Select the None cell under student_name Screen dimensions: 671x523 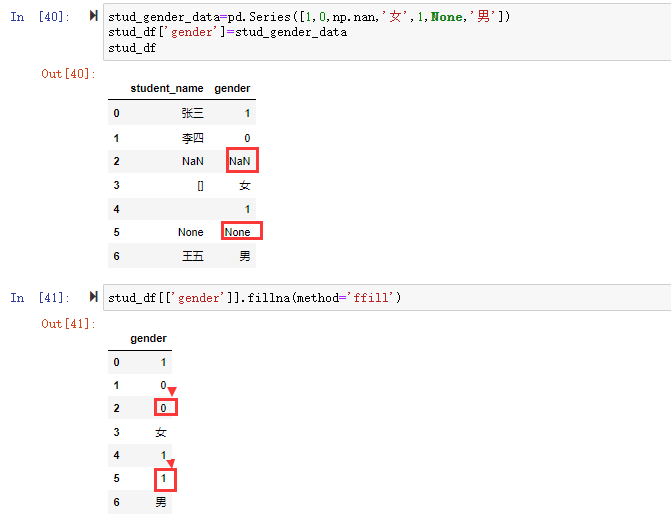(x=190, y=232)
